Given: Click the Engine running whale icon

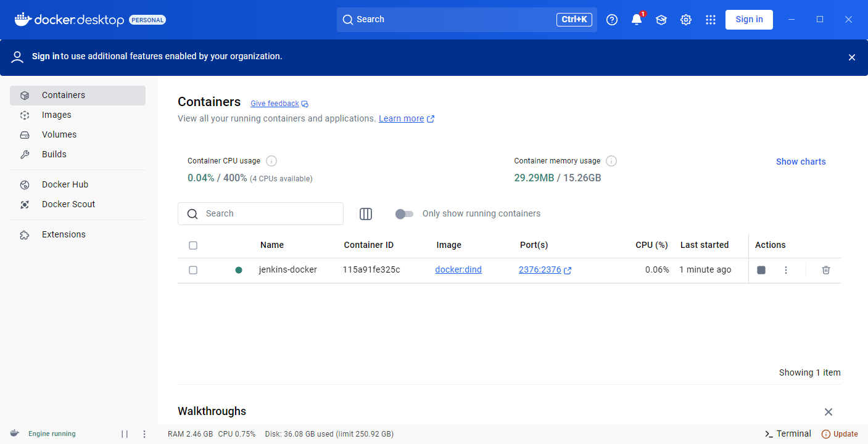Looking at the screenshot, I should (x=14, y=434).
